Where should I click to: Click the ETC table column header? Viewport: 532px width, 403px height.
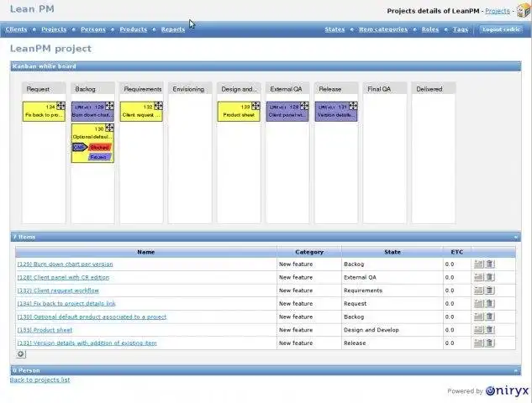point(456,252)
